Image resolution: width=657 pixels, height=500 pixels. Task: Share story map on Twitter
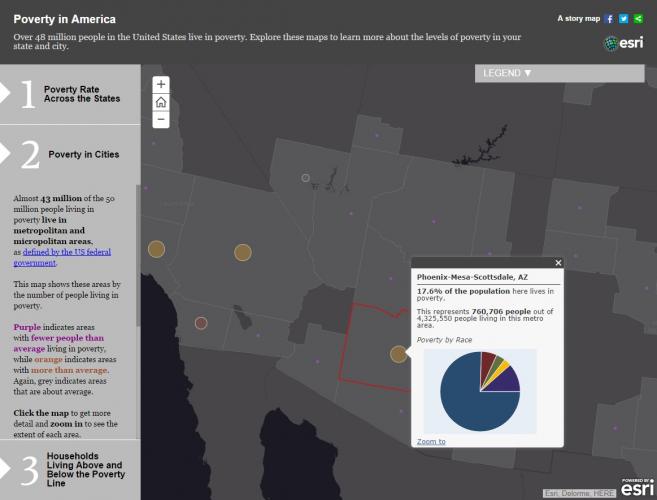click(623, 19)
